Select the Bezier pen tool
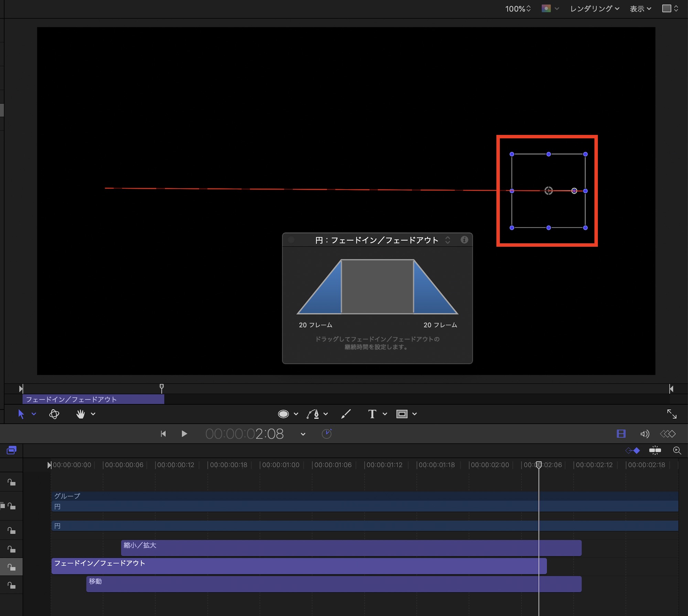Viewport: 688px width, 616px height. pos(313,414)
